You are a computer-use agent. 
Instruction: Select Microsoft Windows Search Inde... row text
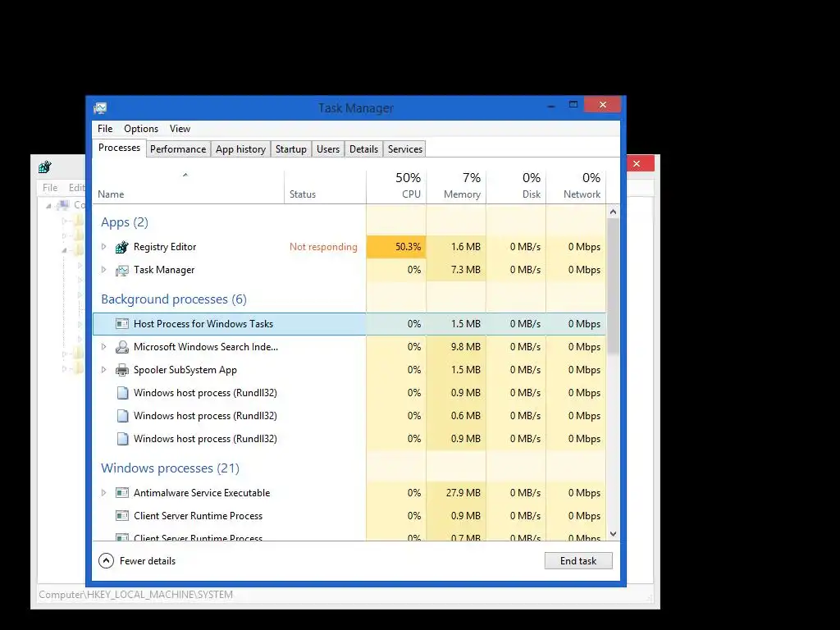[206, 347]
